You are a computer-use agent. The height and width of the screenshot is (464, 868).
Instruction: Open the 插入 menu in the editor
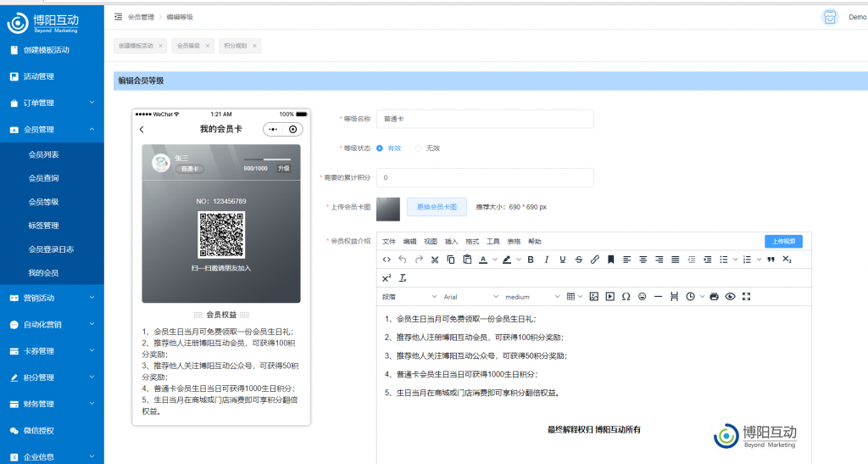[x=452, y=242]
